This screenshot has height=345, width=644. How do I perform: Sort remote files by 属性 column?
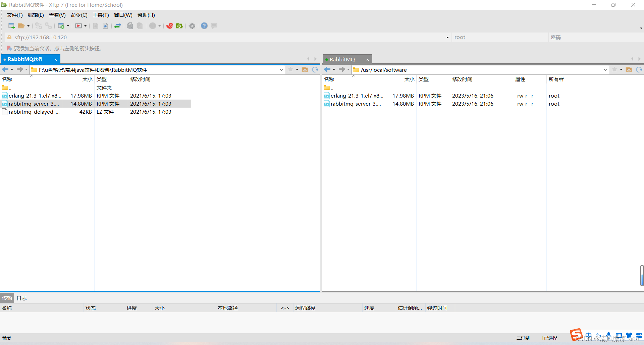(x=530, y=79)
